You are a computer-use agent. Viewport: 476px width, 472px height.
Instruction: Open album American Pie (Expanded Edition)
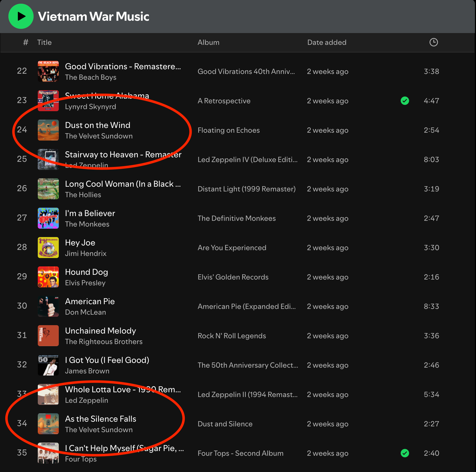point(247,307)
